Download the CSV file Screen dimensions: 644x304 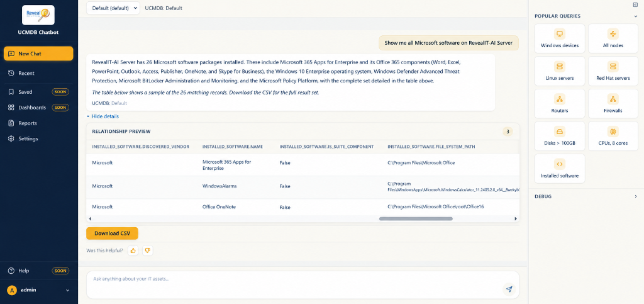coord(112,234)
